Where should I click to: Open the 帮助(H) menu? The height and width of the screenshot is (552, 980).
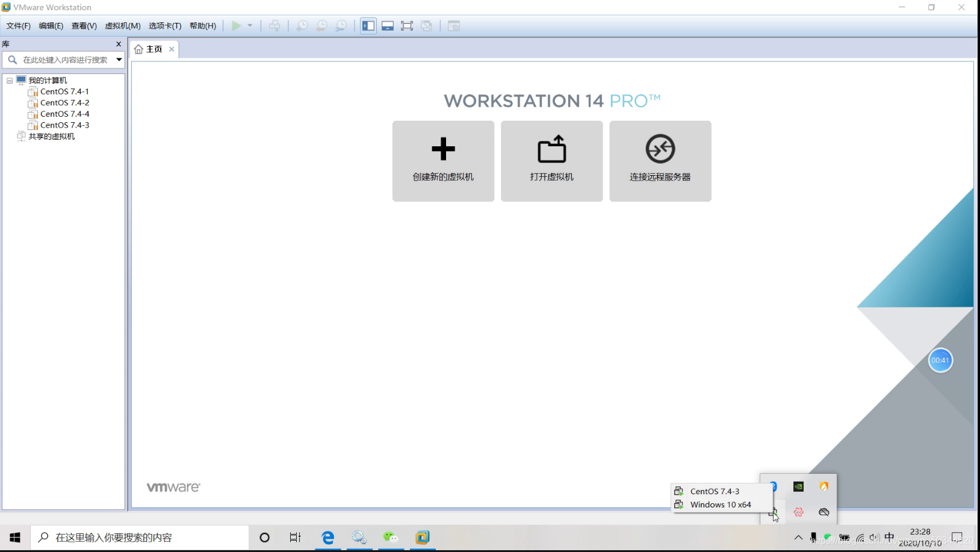coord(203,26)
